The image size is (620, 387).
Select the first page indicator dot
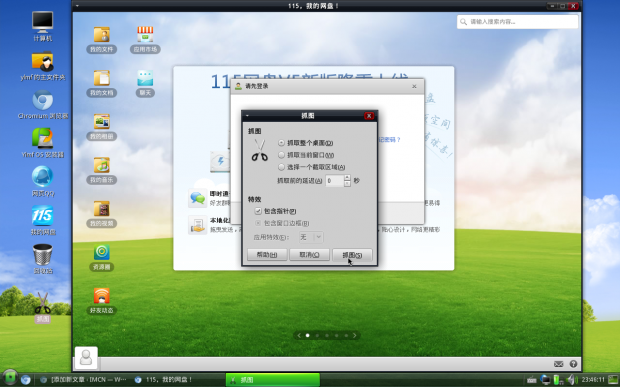(308, 335)
